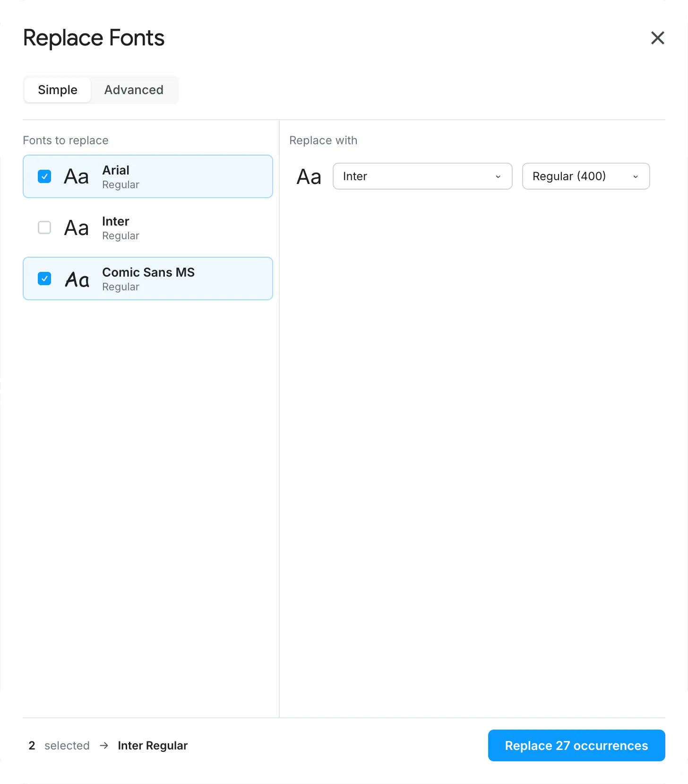Image resolution: width=688 pixels, height=784 pixels.
Task: Select the Inter row name label
Action: pyautogui.click(x=116, y=221)
